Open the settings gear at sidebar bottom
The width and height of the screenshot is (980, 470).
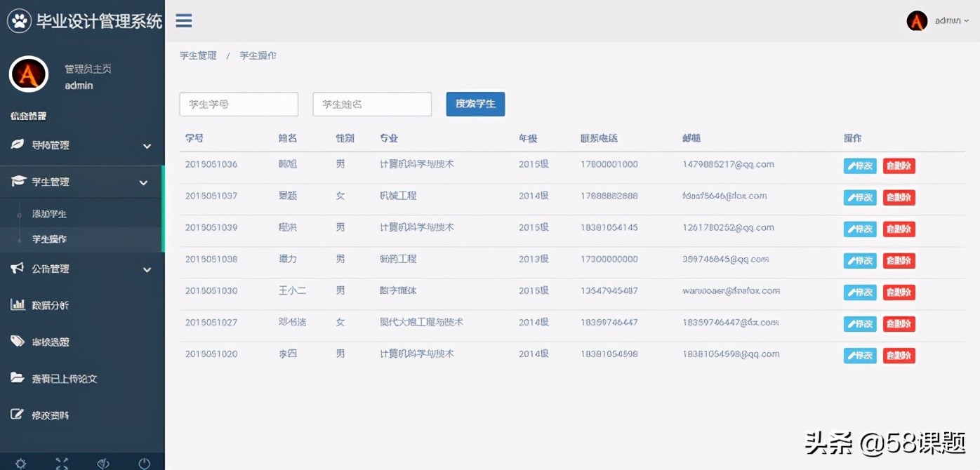coord(20,463)
